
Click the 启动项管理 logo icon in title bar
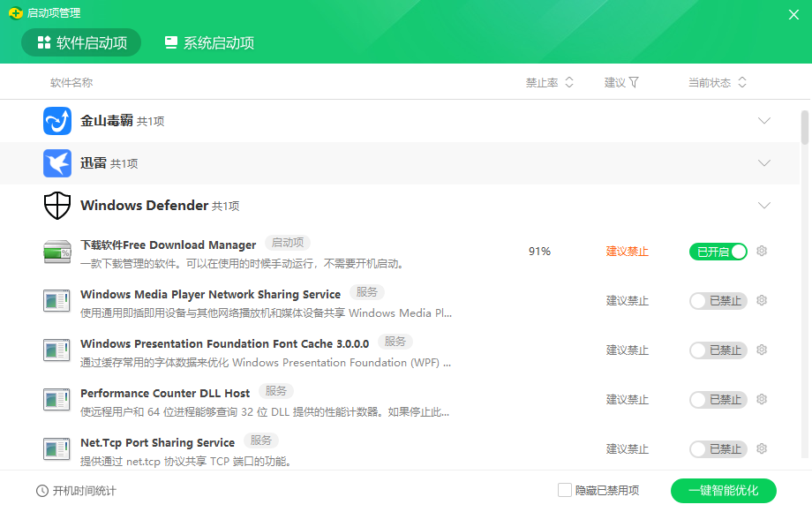click(x=16, y=13)
